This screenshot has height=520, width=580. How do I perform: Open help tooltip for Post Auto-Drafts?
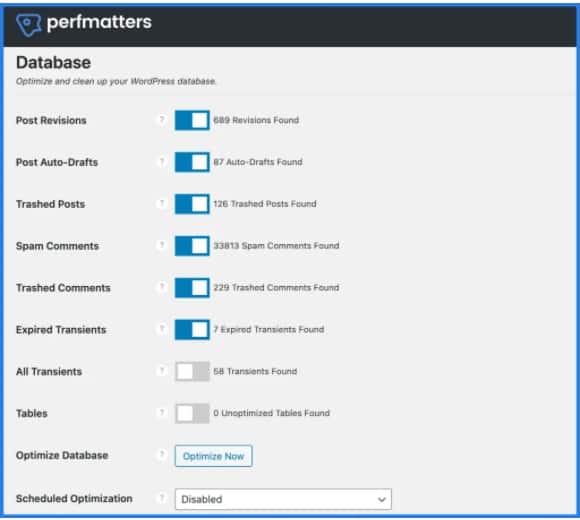coord(162,162)
